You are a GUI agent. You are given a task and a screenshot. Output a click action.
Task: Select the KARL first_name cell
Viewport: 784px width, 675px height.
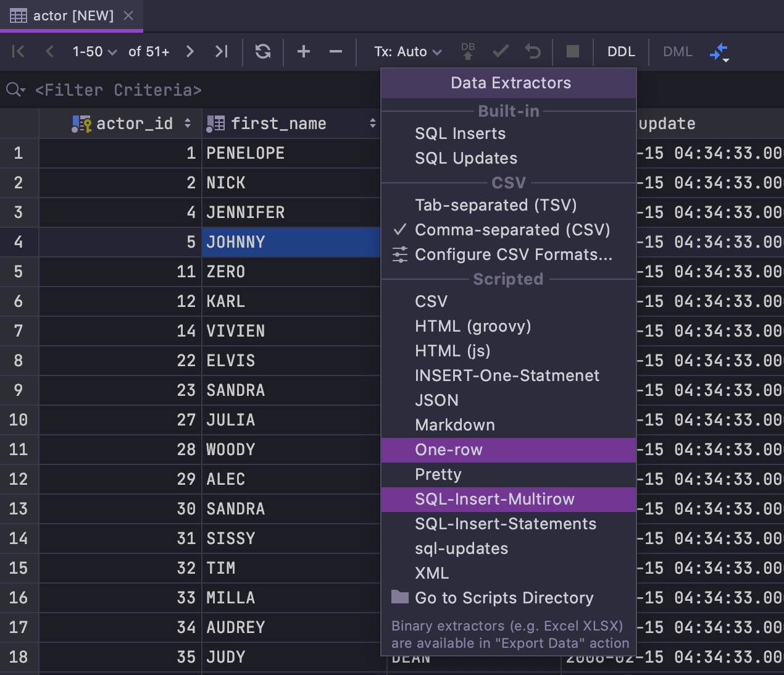tap(291, 301)
